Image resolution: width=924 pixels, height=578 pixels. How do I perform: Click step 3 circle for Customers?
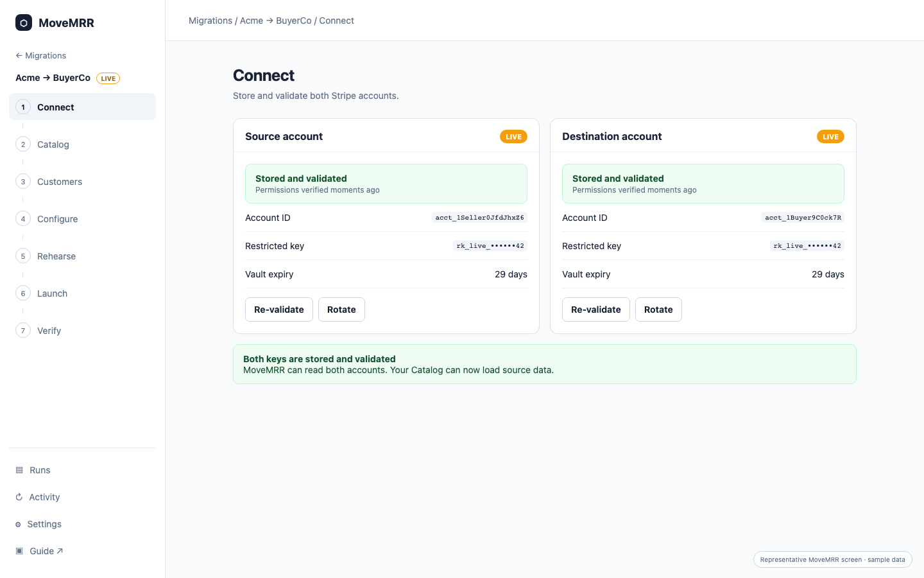(x=23, y=182)
